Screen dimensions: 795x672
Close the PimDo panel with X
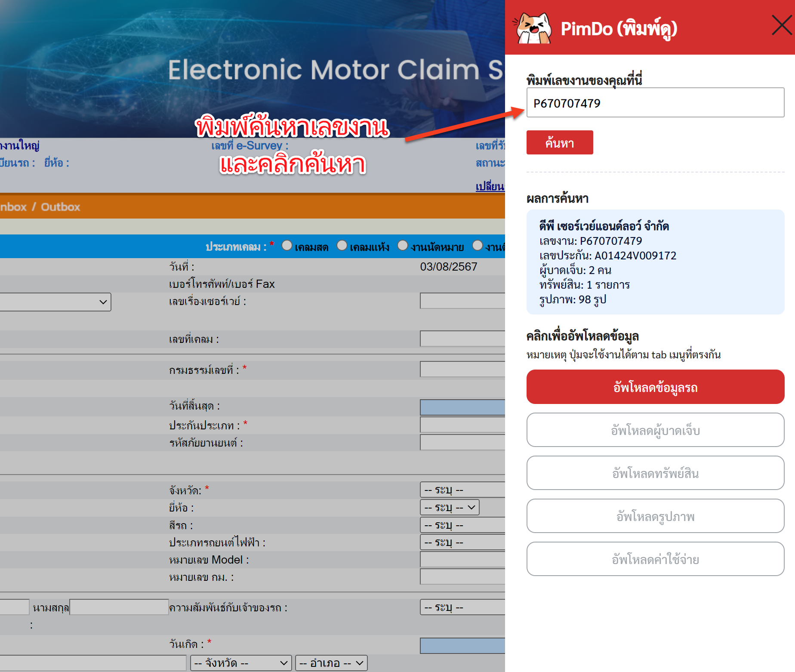point(781,25)
